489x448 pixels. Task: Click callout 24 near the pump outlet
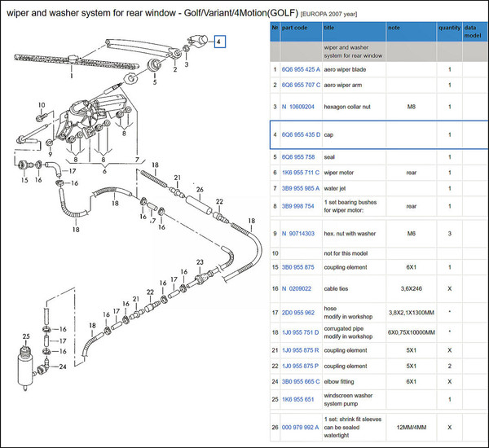[x=61, y=367]
